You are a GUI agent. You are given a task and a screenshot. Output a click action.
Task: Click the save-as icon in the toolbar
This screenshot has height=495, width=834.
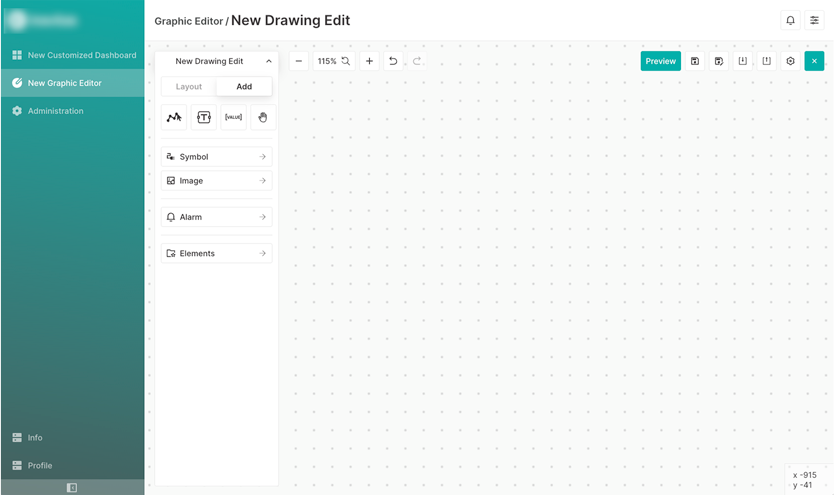[x=719, y=61]
